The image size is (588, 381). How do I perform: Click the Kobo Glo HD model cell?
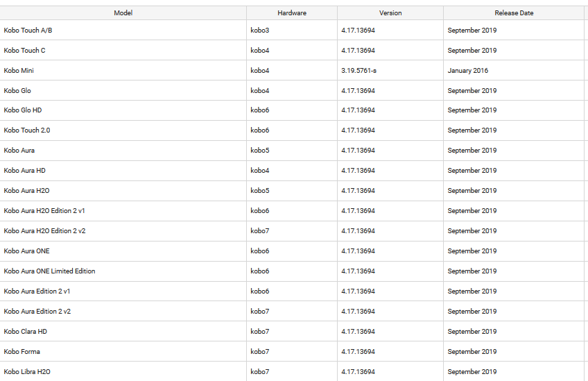(23, 110)
